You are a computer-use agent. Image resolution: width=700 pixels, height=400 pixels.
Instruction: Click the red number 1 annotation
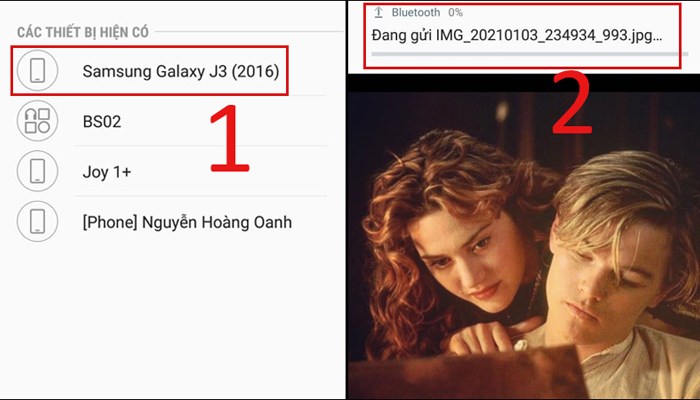[229, 138]
